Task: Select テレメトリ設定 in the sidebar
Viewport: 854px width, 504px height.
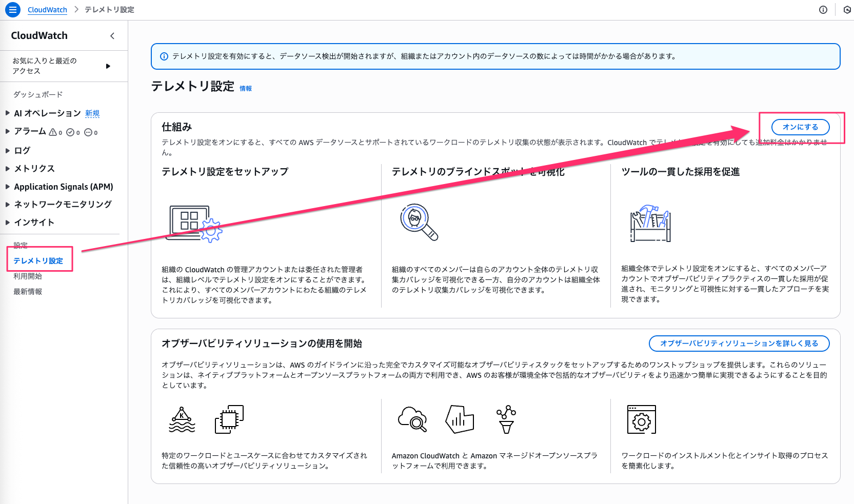Action: (38, 260)
